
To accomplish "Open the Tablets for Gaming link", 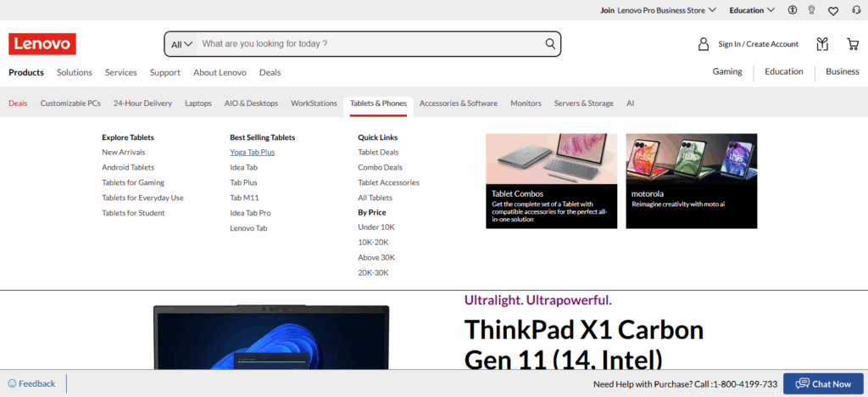I will [x=133, y=182].
